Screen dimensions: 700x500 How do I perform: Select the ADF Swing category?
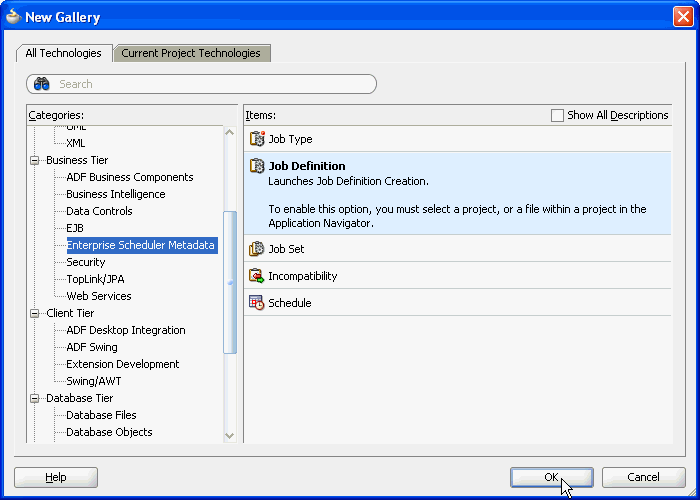point(92,347)
